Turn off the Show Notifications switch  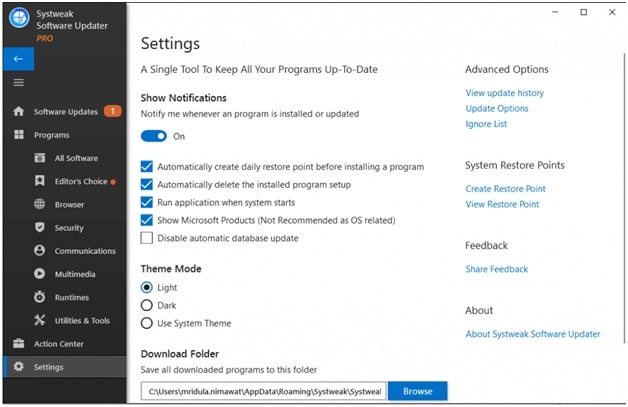[x=154, y=136]
